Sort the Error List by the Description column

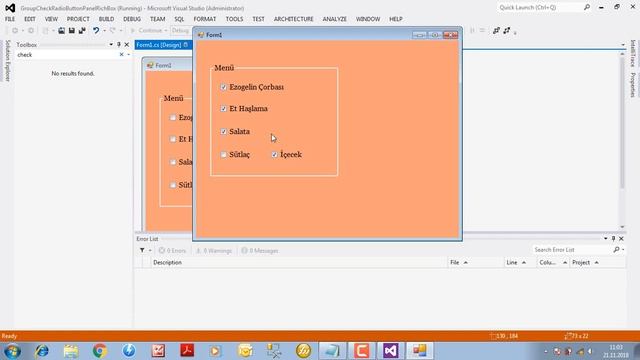(299, 262)
